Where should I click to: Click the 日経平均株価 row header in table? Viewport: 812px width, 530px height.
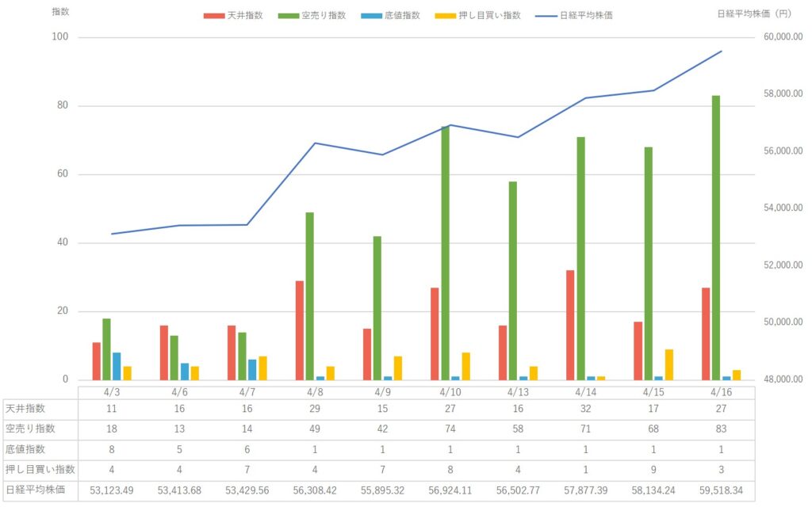point(33,490)
